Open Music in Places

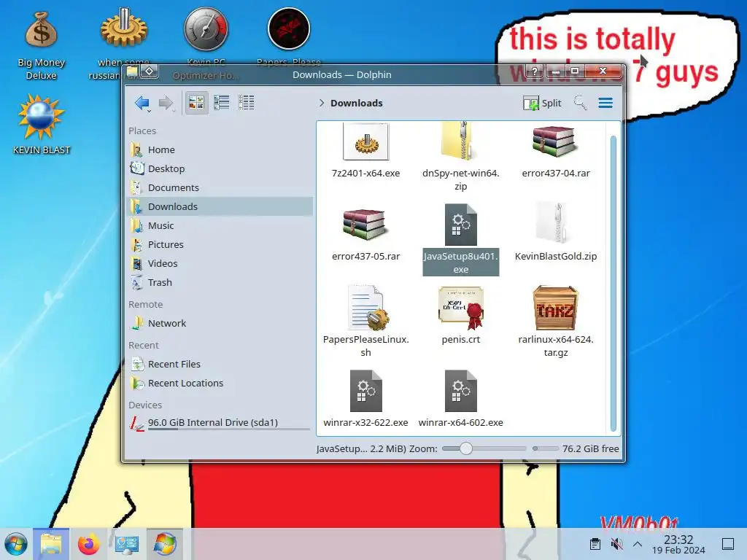[220, 226]
